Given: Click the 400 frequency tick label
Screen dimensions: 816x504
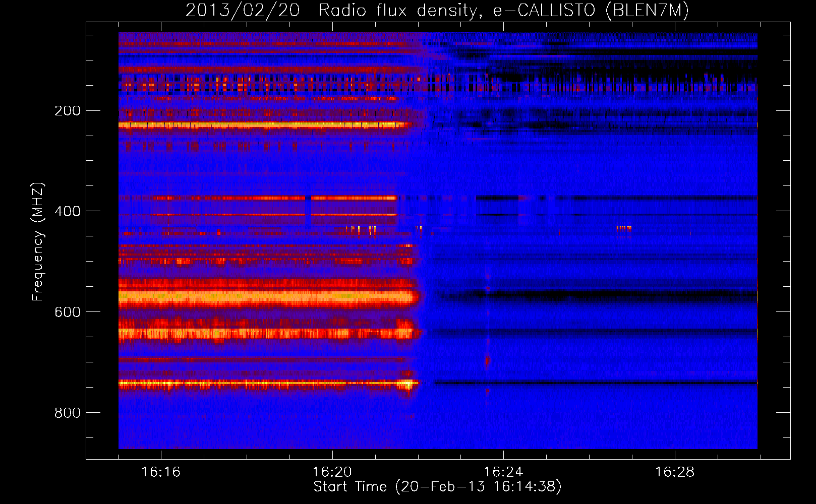Looking at the screenshot, I should point(68,211).
